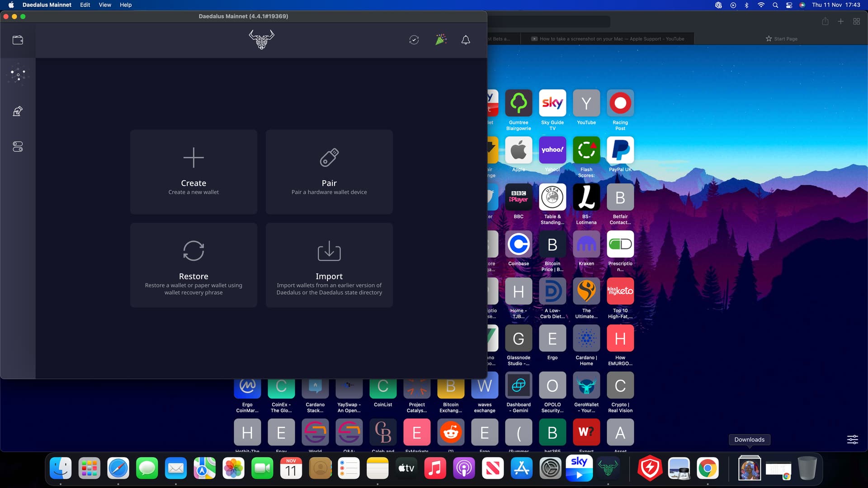Create a new wallet
The height and width of the screenshot is (488, 868).
click(193, 172)
